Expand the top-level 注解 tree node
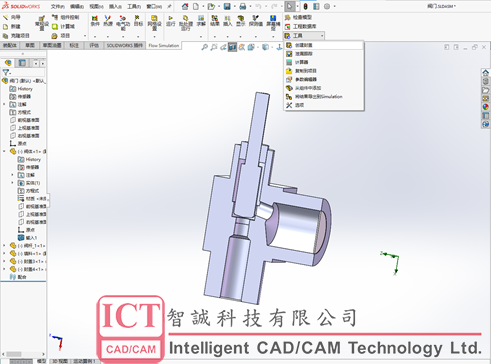 [x=4, y=104]
